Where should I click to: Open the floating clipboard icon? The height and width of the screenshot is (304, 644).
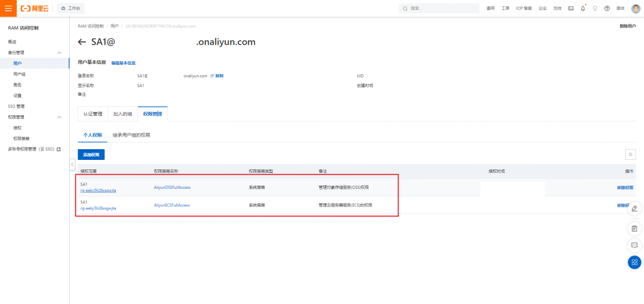pos(635,228)
